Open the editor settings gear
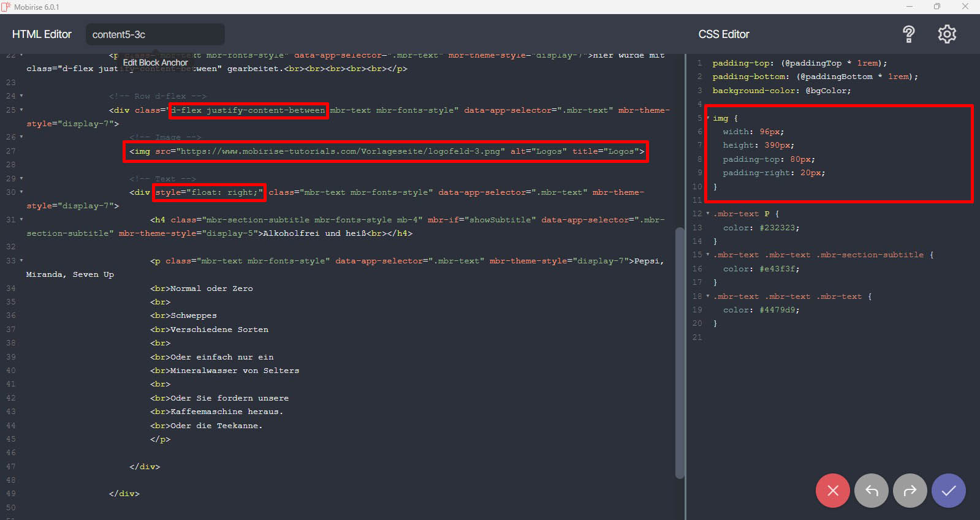Viewport: 980px width, 520px height. [x=947, y=34]
